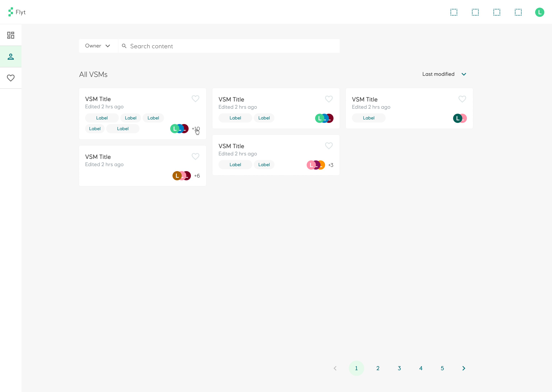Open the dashboard grid view in the sidebar
The width and height of the screenshot is (552, 392).
(x=11, y=35)
